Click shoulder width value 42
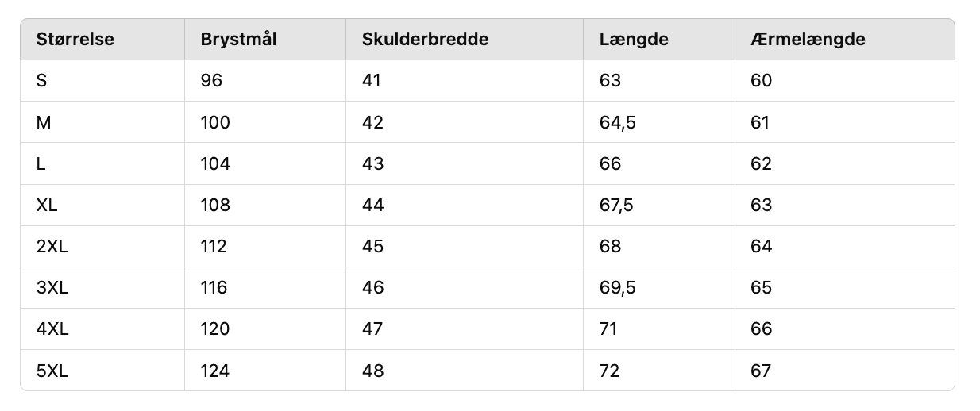The width and height of the screenshot is (980, 411). (372, 122)
